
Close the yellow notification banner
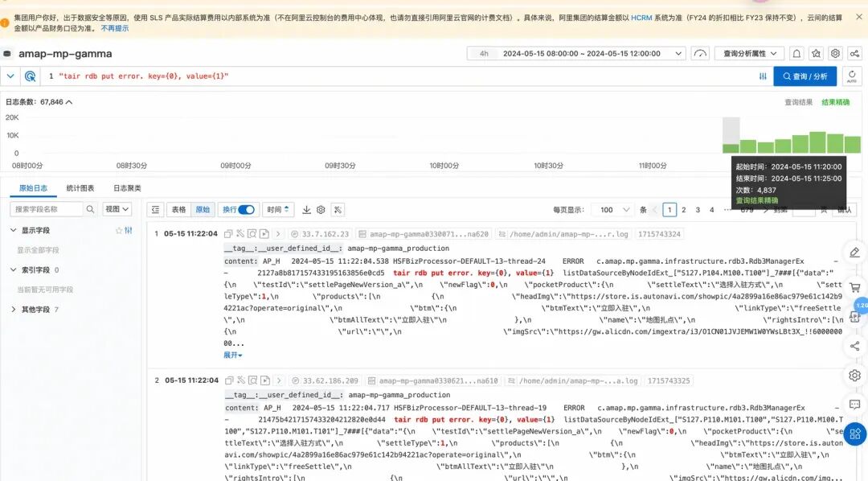(858, 17)
